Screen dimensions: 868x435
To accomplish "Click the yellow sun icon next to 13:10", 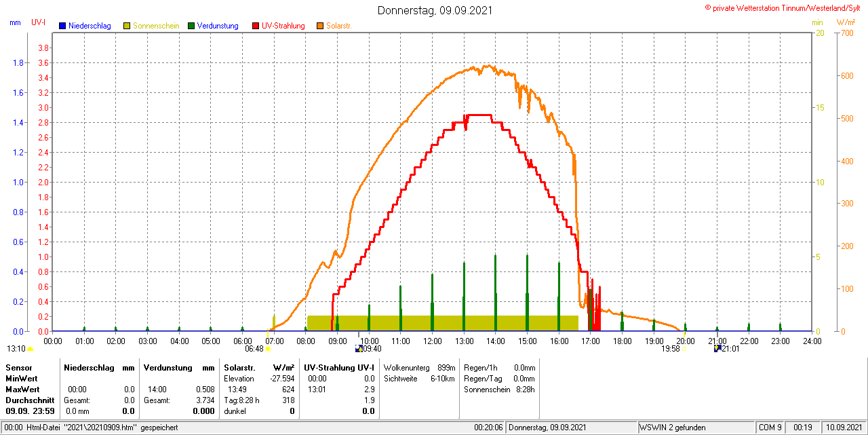I will point(30,349).
